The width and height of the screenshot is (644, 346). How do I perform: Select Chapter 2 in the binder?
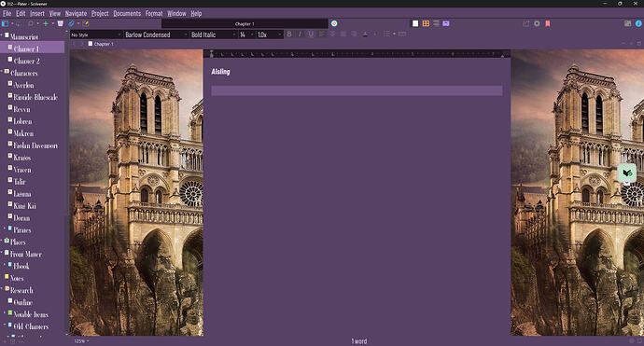click(x=27, y=61)
